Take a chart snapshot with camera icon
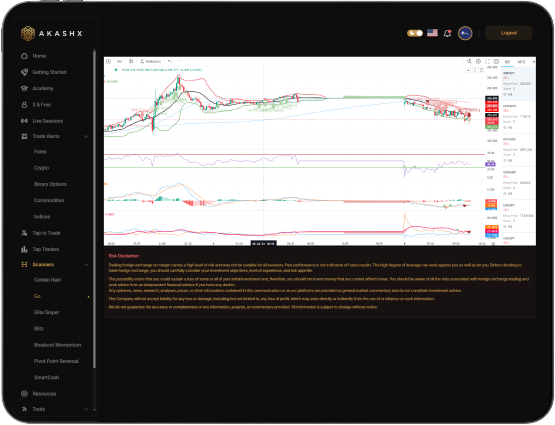Screen dimensions: 555x425 [496, 61]
